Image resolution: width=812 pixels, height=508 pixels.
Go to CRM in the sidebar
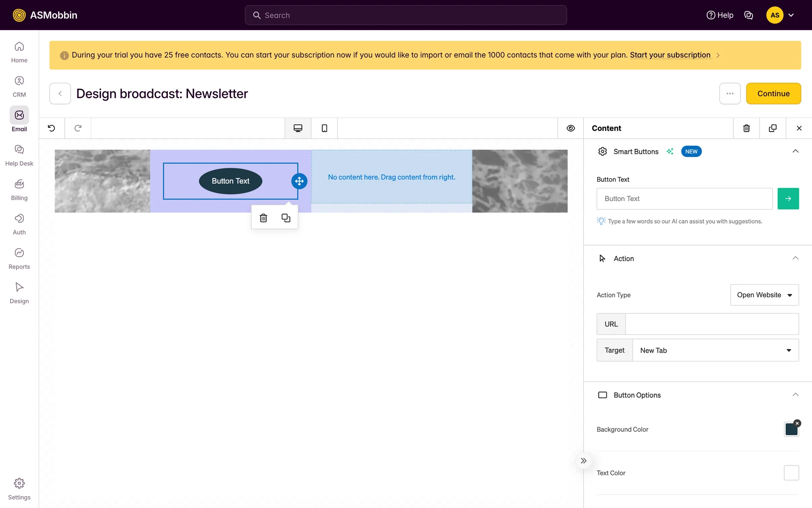click(x=19, y=86)
